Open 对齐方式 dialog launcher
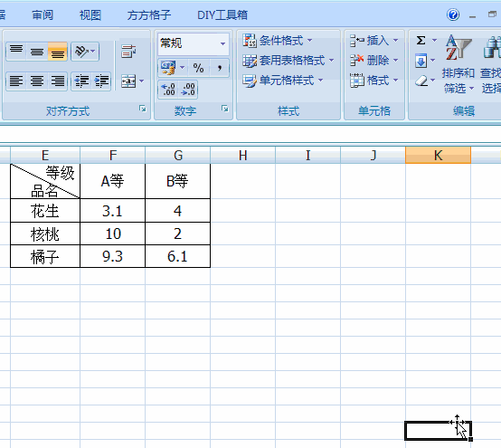Screen dimensions: 501x448 click(143, 109)
